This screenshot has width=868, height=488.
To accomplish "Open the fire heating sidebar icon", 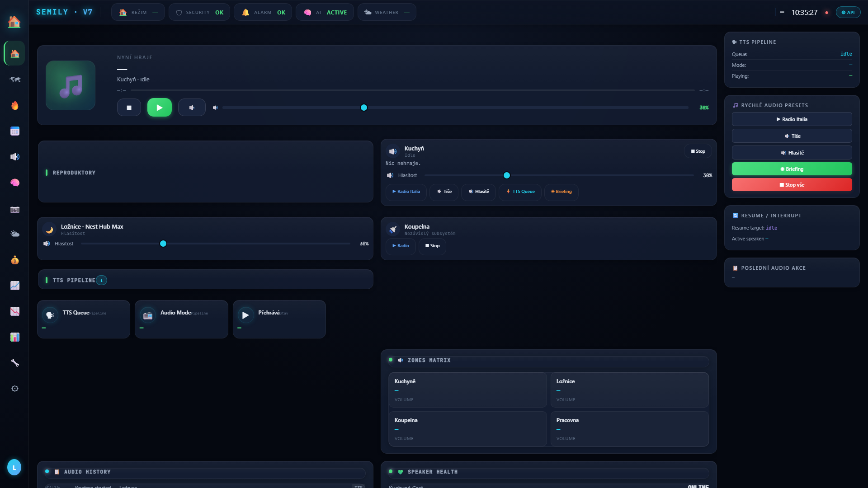I will coord(14,105).
